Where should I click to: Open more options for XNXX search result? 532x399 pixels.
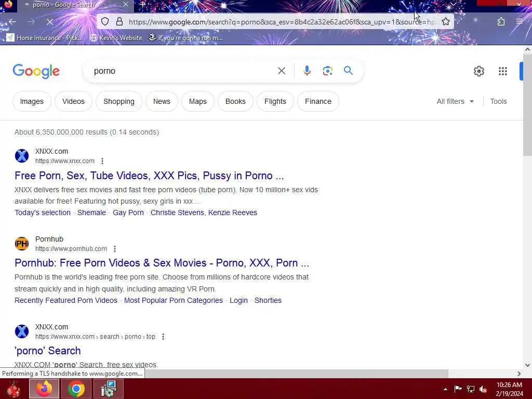tap(163, 337)
